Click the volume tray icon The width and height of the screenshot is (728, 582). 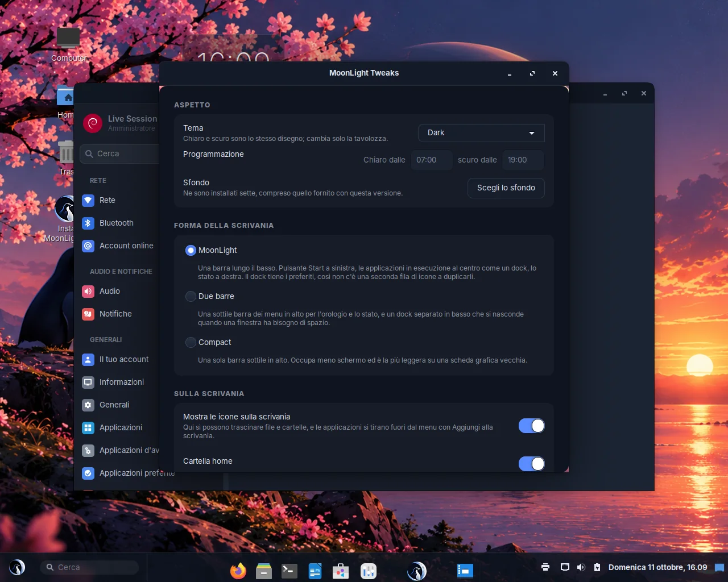pyautogui.click(x=581, y=567)
